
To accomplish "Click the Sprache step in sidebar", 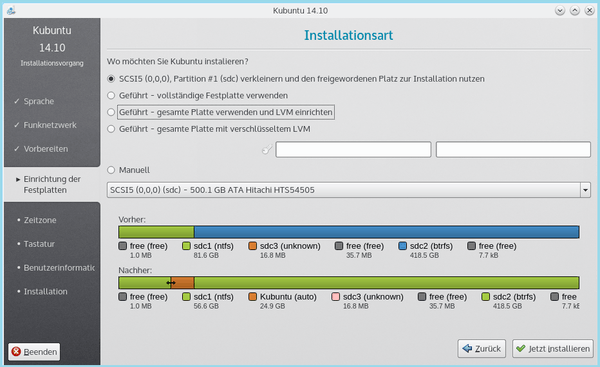I will click(x=39, y=101).
